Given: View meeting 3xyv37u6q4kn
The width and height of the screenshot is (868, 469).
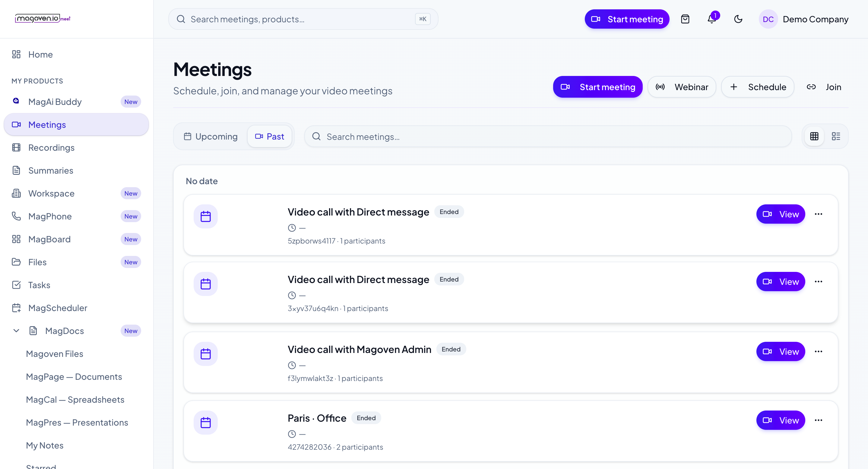Looking at the screenshot, I should tap(781, 282).
